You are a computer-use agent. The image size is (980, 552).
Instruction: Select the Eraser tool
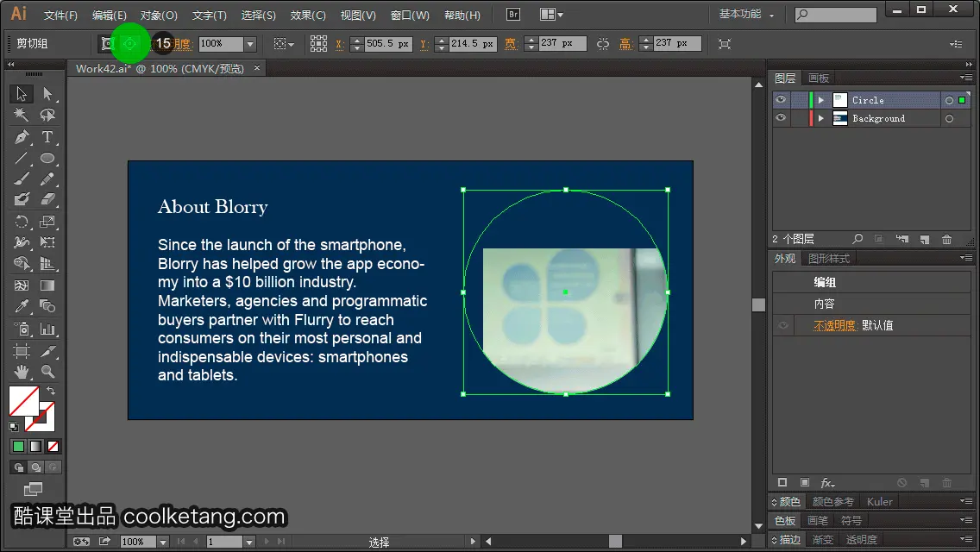pyautogui.click(x=47, y=200)
